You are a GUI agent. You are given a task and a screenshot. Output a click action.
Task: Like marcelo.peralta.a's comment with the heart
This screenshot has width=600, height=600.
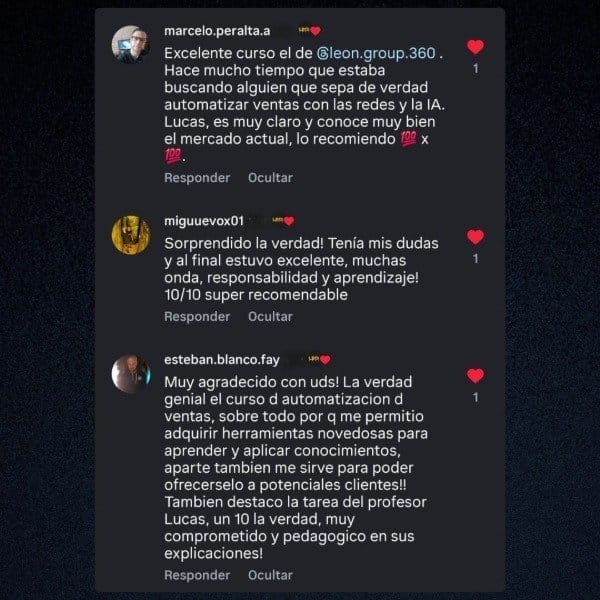coord(475,47)
